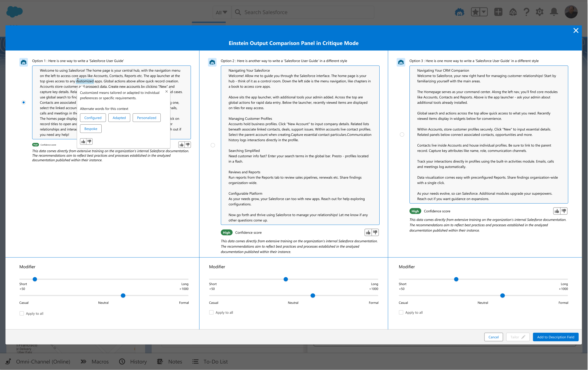Click thumbs up in Customized definition popup

[83, 142]
